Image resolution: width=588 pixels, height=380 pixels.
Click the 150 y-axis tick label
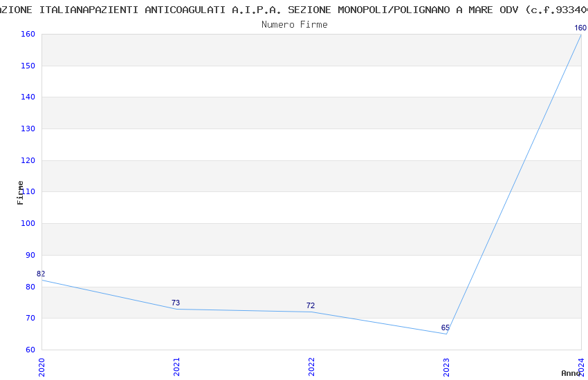click(28, 66)
